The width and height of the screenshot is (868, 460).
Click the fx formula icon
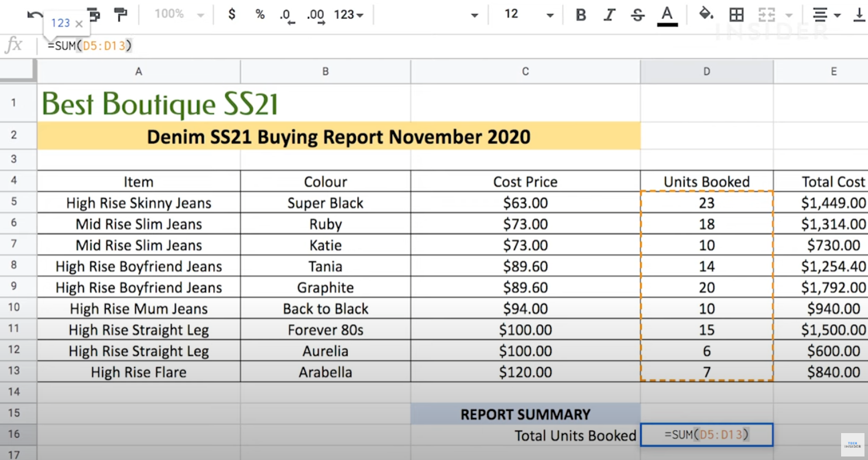(x=13, y=46)
